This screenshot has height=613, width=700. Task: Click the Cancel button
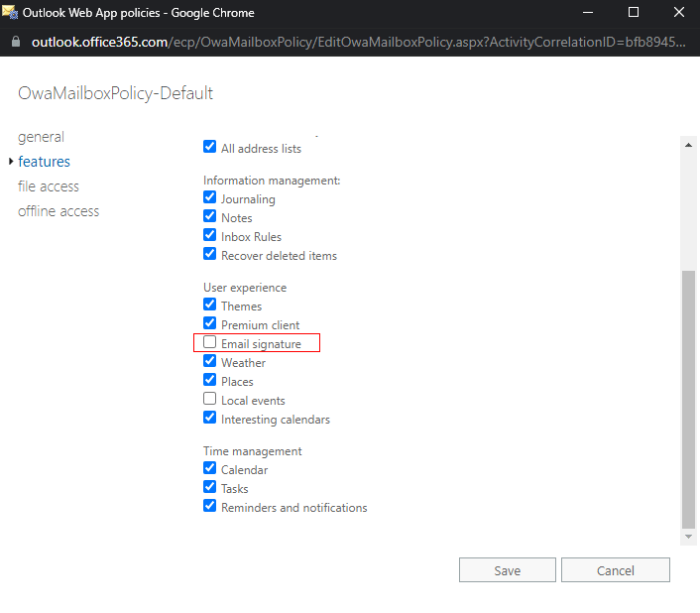615,570
